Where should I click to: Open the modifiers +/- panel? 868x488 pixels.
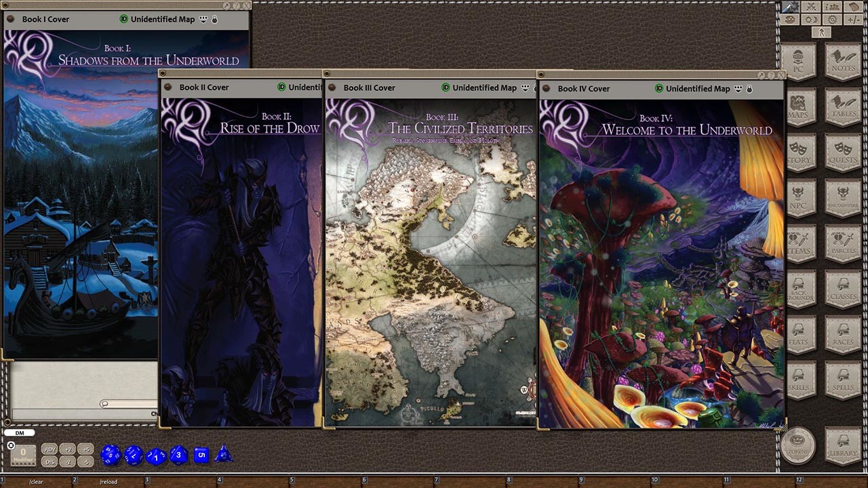[x=854, y=20]
